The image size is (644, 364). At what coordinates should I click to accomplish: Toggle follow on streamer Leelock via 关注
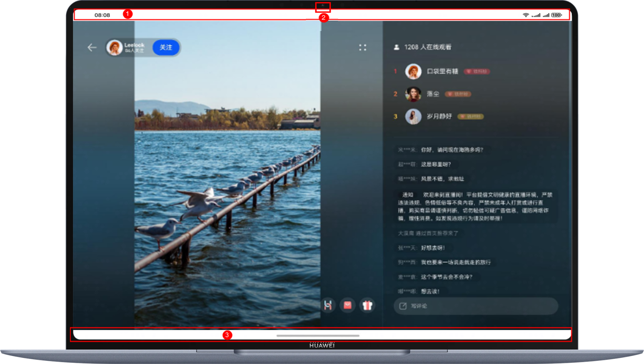click(x=166, y=47)
